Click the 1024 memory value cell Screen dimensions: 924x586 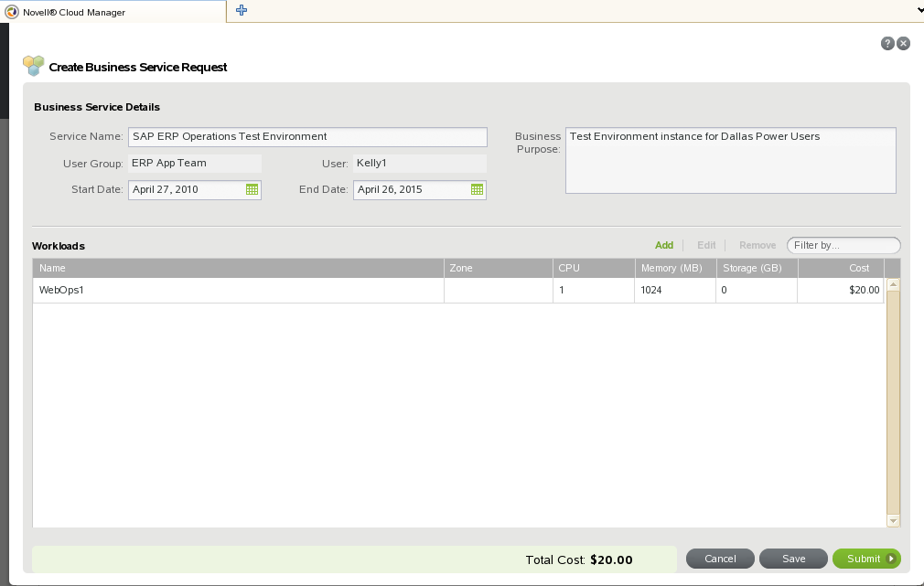point(675,291)
